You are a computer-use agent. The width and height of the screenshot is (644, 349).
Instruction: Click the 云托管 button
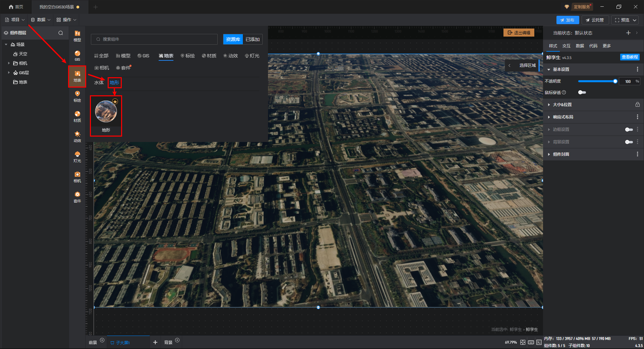pyautogui.click(x=595, y=20)
